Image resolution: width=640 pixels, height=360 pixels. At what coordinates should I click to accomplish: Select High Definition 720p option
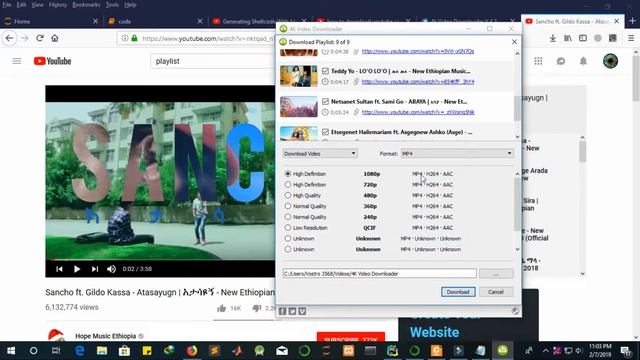click(x=288, y=184)
